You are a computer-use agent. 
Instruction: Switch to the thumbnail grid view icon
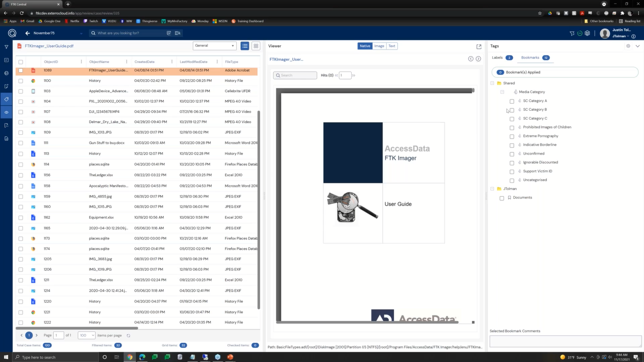coord(256,46)
